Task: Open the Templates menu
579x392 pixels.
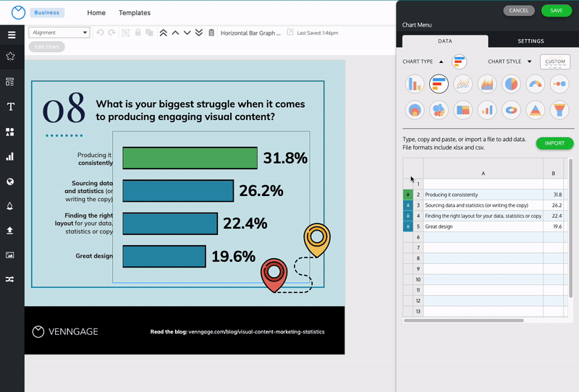Action: [135, 13]
